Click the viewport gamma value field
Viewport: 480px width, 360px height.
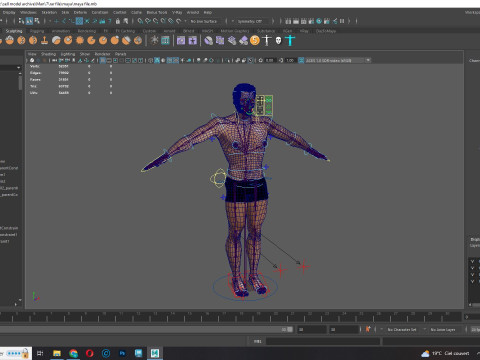tap(290, 60)
